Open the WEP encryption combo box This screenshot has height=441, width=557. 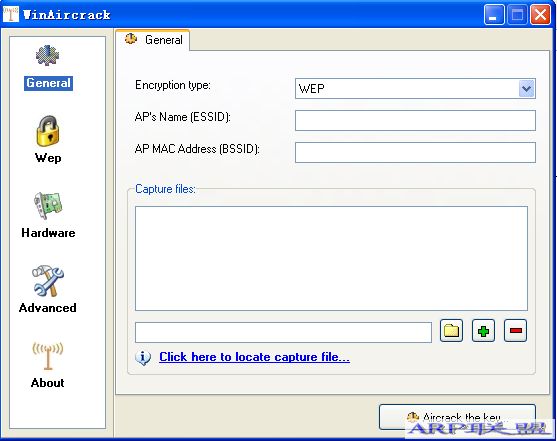[415, 89]
